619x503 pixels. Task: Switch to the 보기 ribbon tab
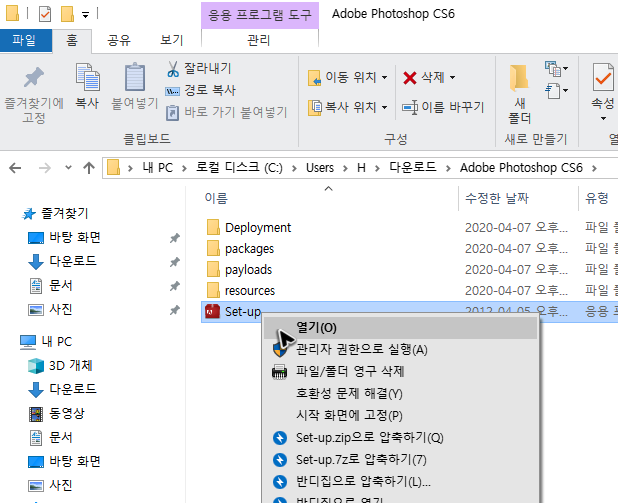pyautogui.click(x=172, y=41)
